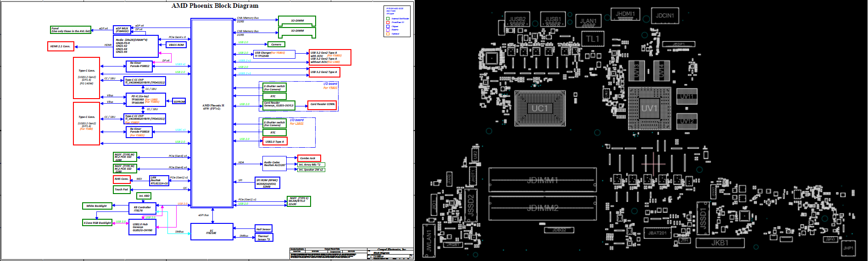868x261 pixels.
Task: Click the JDIMM2 slot on the board view
Action: click(x=542, y=208)
